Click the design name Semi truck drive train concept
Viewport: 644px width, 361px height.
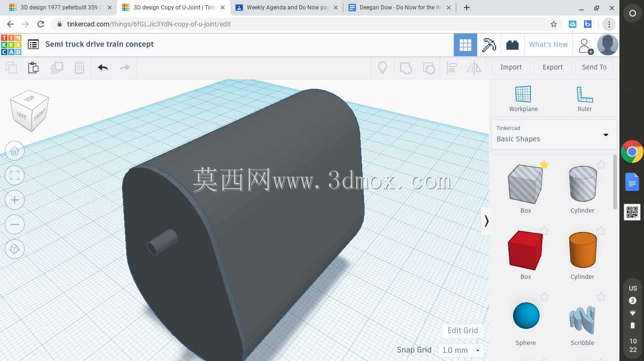[x=99, y=44]
